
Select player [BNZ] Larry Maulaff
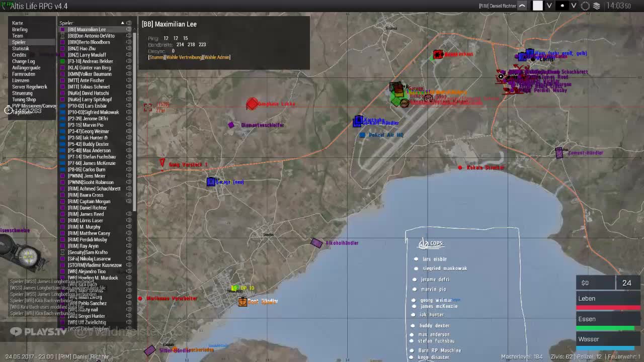tap(87, 55)
